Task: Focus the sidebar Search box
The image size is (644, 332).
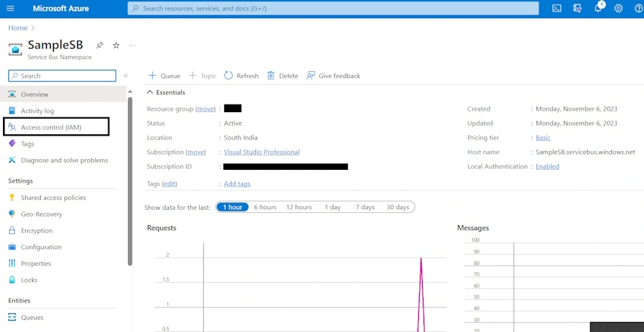Action: click(62, 76)
